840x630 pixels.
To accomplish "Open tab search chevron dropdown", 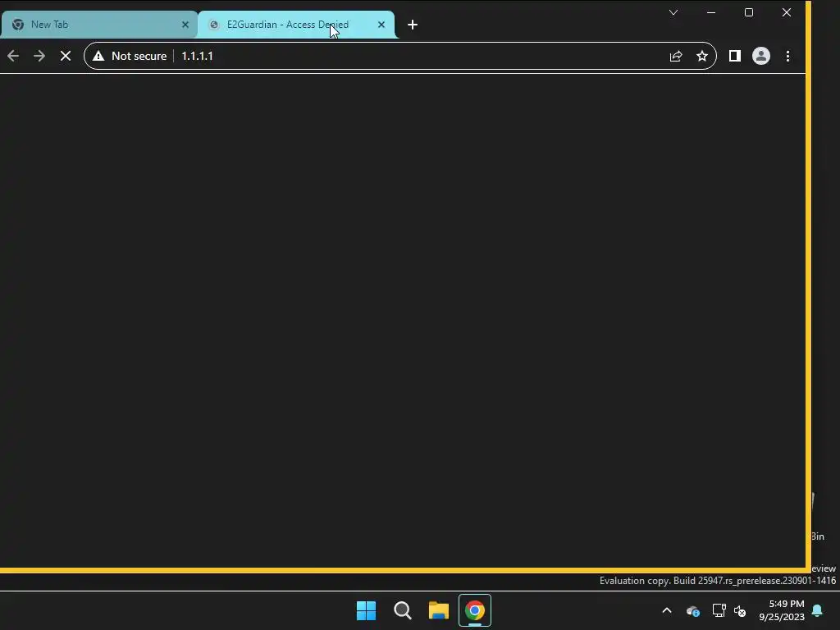I will pos(673,12).
